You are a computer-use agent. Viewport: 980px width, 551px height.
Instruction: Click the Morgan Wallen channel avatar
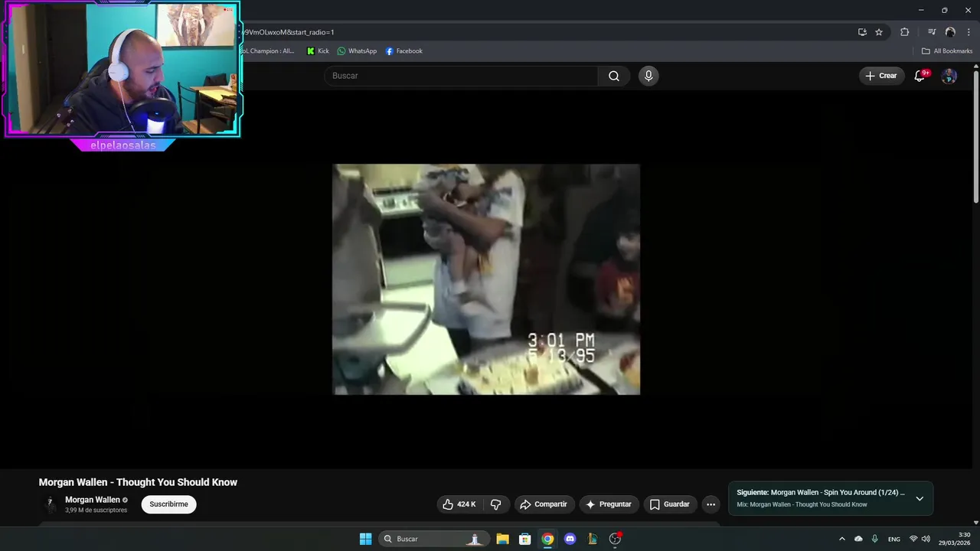click(x=51, y=504)
